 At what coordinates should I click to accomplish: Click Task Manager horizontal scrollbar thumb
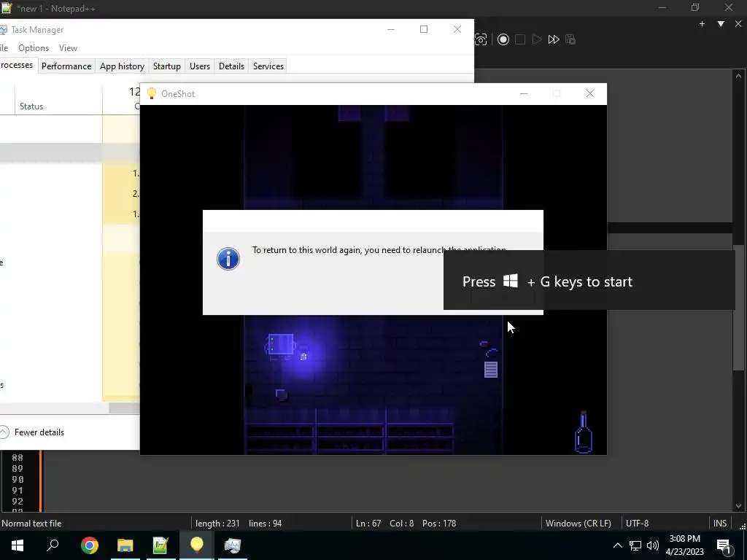pos(124,408)
